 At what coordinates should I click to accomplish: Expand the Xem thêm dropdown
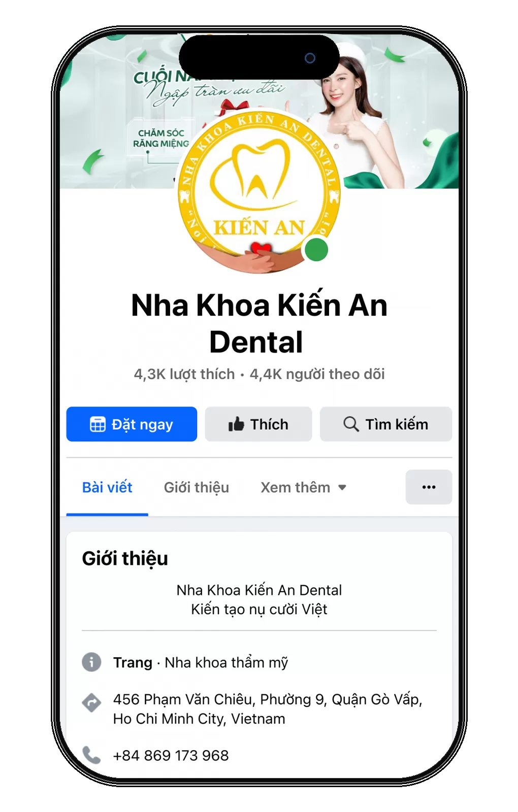point(303,487)
